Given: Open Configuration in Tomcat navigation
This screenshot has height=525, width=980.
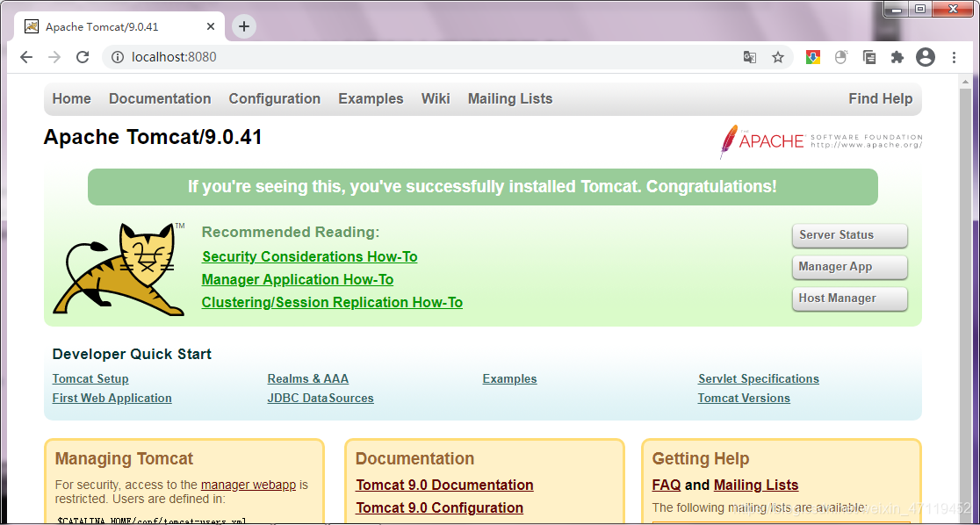Looking at the screenshot, I should tap(274, 98).
